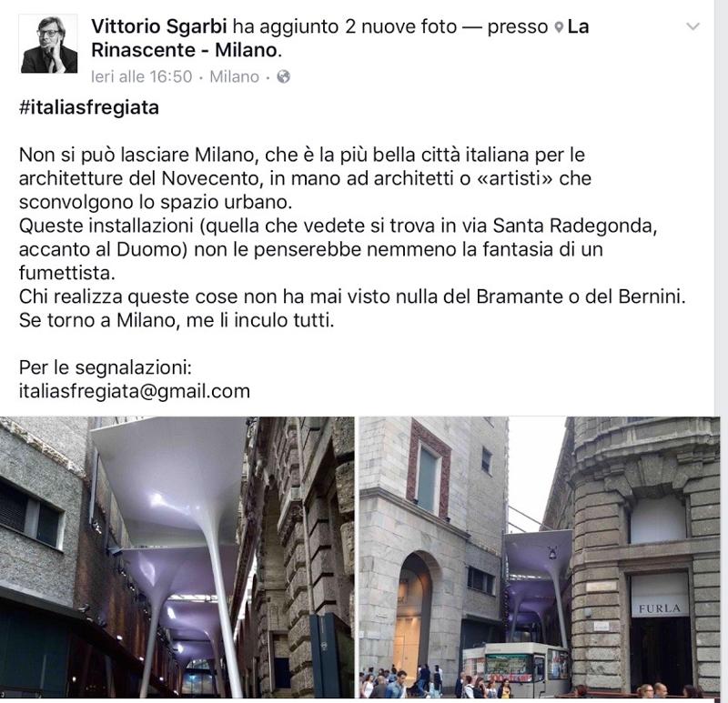Image resolution: width=728 pixels, height=703 pixels.
Task: Click the 'Ieri alle 16:50' timestamp
Action: [142, 76]
